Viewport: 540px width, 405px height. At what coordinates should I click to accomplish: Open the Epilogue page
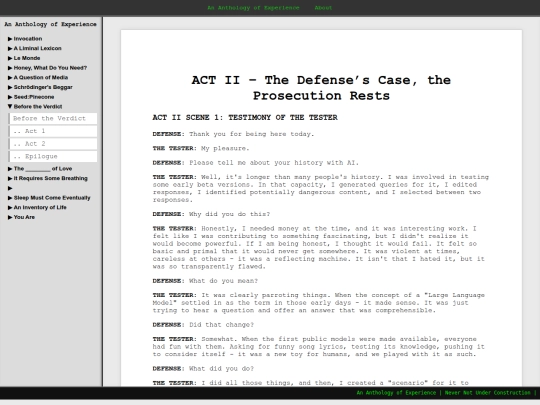coord(53,156)
